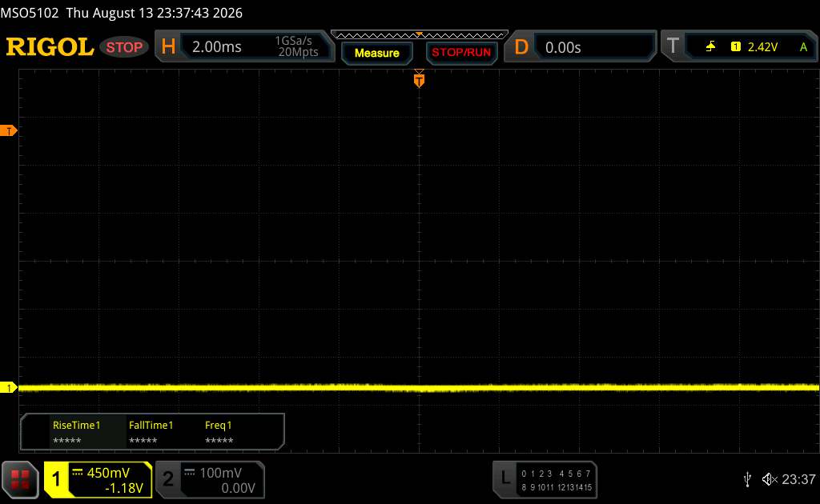Open the Measure menu
The height and width of the screenshot is (504, 820).
[x=376, y=53]
